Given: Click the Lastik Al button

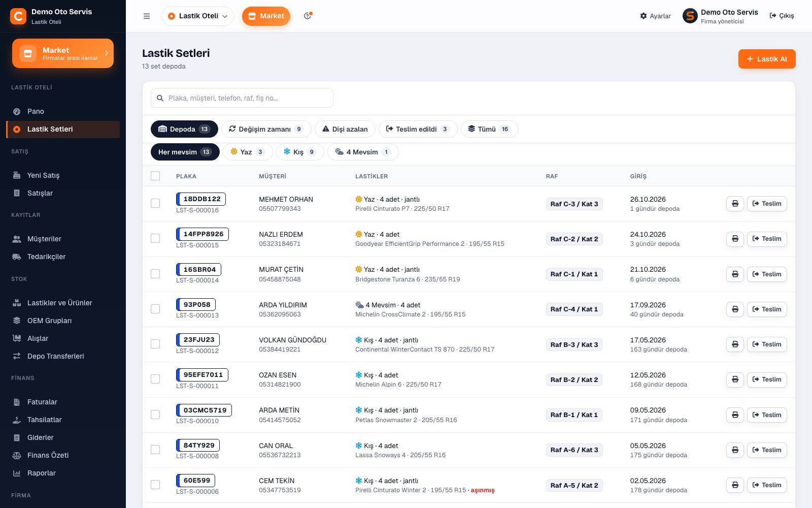Looking at the screenshot, I should point(767,59).
